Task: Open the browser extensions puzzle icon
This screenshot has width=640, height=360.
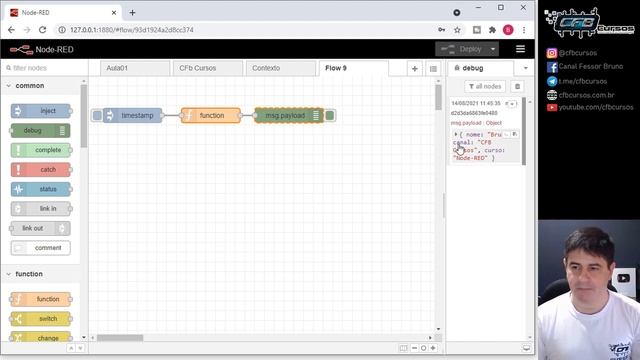Action: coord(492,30)
